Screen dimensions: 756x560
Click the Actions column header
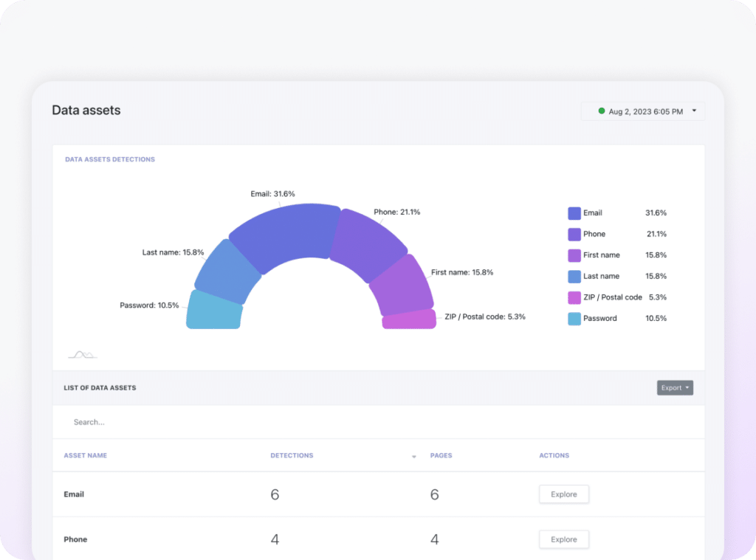(554, 455)
